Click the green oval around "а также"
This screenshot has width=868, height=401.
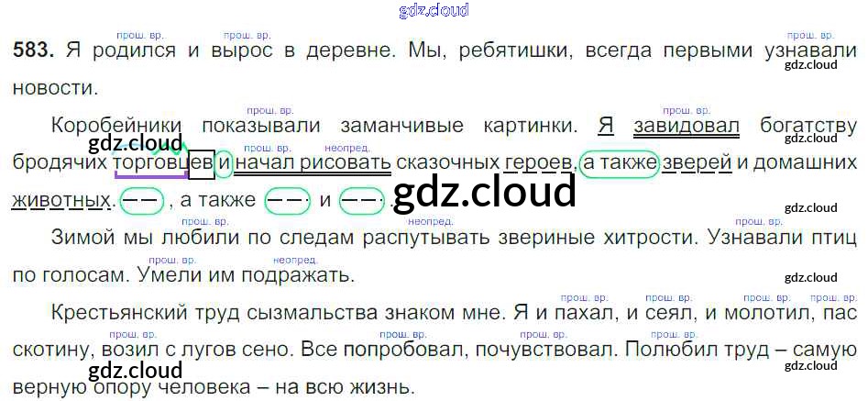620,162
